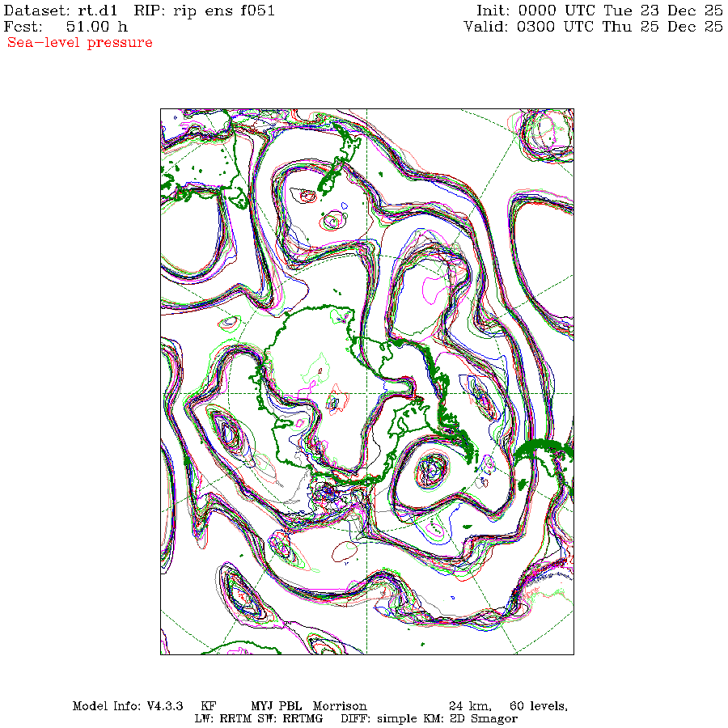The width and height of the screenshot is (728, 728).
Task: Click the sea-level pressure contour map
Action: [x=367, y=382]
